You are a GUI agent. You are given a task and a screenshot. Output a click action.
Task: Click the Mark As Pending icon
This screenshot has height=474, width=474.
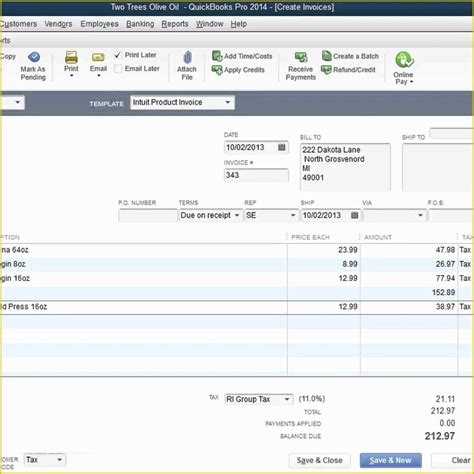click(34, 57)
